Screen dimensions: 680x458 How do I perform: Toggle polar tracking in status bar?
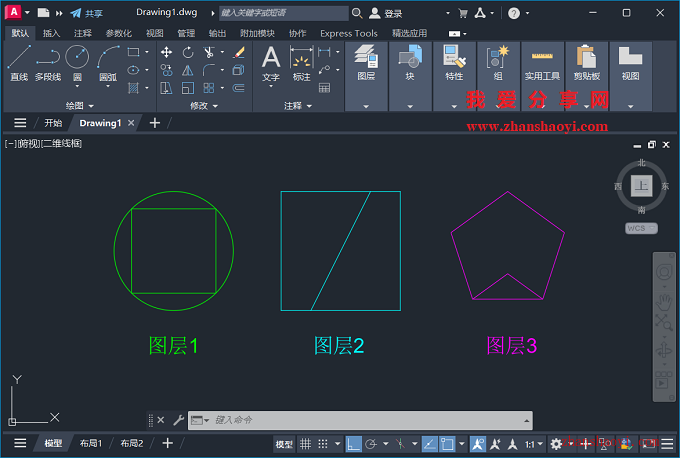tap(371, 444)
